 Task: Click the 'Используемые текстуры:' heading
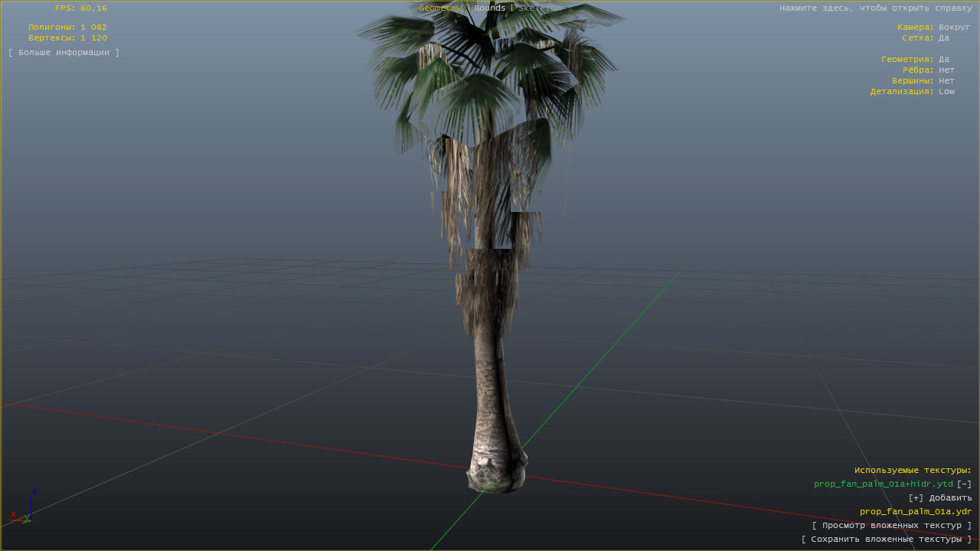(913, 471)
